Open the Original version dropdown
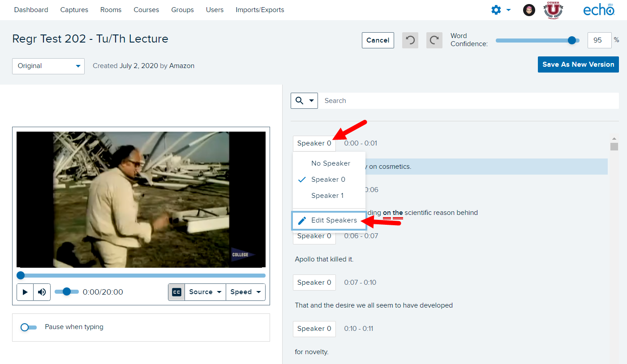 pos(48,66)
